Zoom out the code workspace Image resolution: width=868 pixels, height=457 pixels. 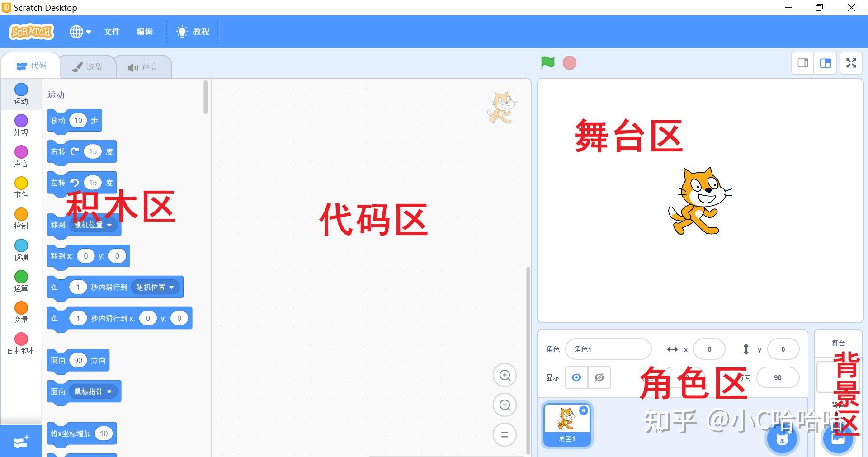point(505,405)
